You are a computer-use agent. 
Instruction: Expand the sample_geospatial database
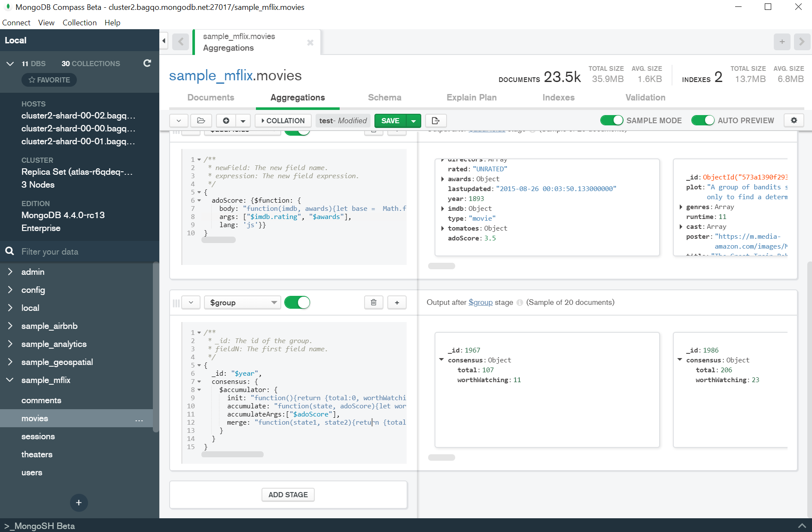(10, 362)
